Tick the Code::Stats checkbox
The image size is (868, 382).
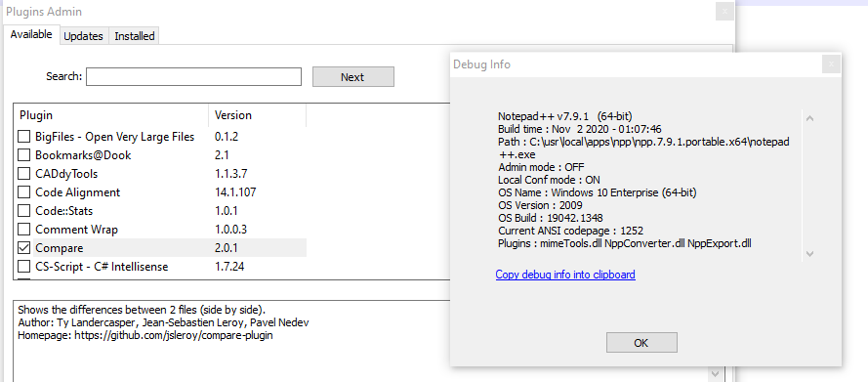pyautogui.click(x=23, y=211)
